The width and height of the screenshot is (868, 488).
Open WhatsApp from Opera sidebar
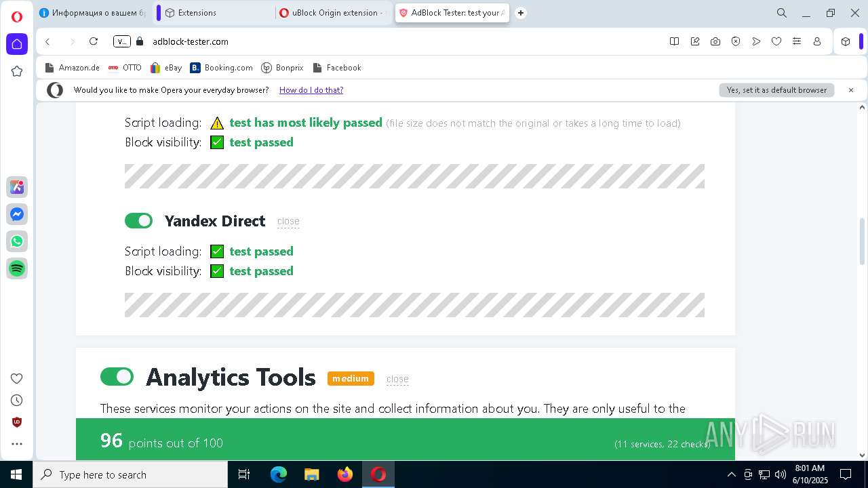(x=17, y=241)
